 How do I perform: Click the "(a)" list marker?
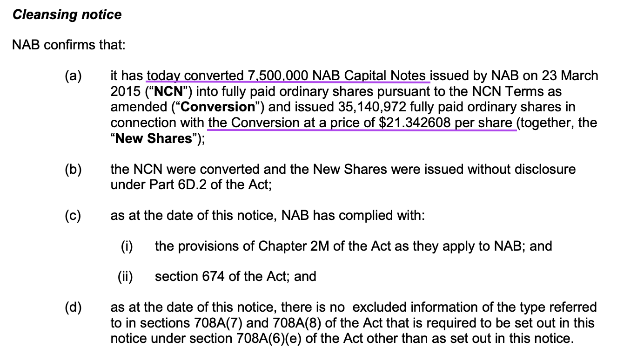coord(73,75)
